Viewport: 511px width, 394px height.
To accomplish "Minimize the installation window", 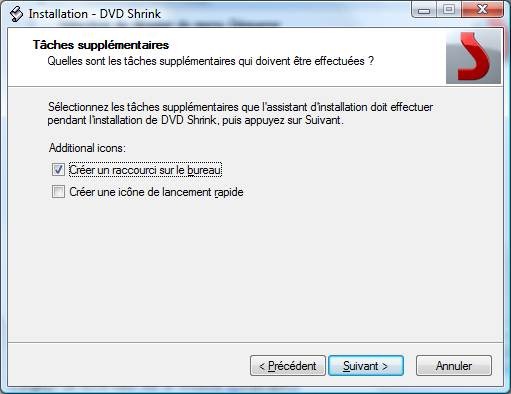I will tap(424, 9).
